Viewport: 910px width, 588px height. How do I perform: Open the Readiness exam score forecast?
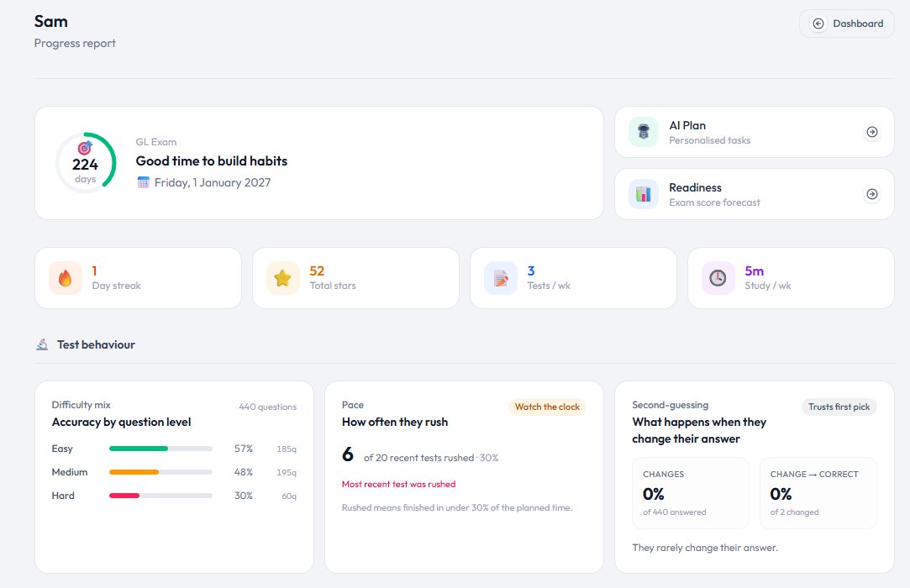click(754, 194)
